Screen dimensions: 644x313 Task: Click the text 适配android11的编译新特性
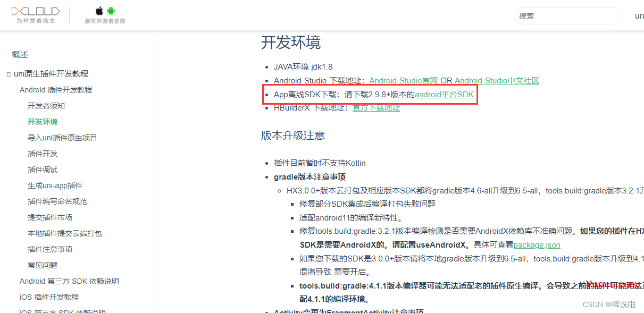(351, 217)
